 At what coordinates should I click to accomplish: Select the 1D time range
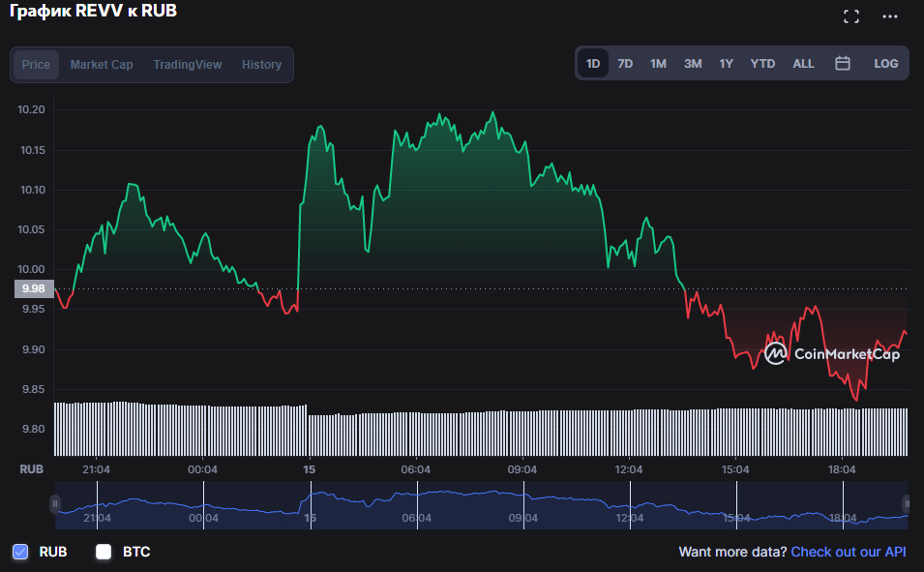click(x=593, y=63)
